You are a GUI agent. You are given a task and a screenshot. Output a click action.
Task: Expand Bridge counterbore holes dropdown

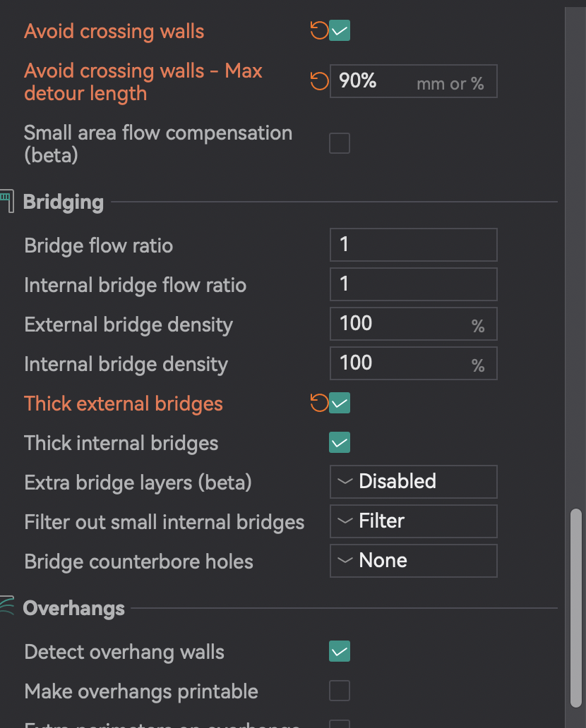[x=414, y=560]
